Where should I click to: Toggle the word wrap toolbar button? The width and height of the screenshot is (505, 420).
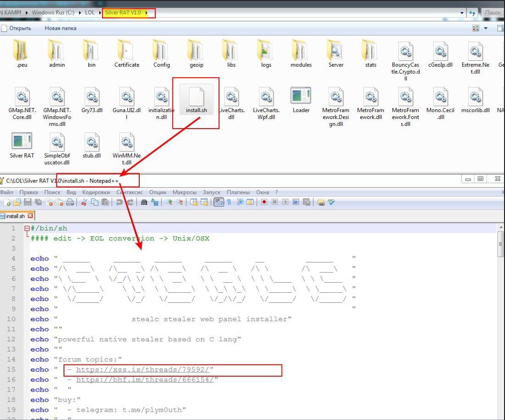click(x=219, y=202)
